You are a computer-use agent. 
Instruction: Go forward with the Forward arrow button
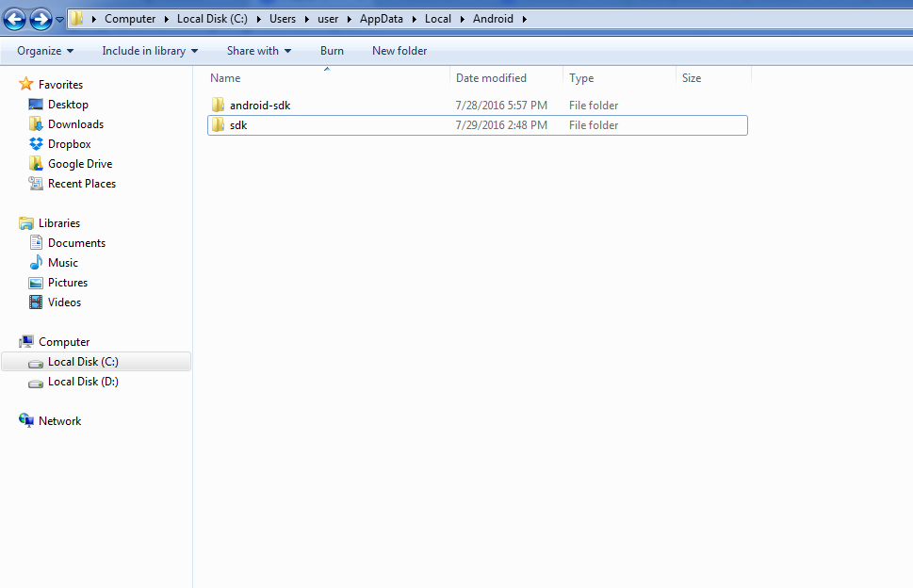pos(41,19)
